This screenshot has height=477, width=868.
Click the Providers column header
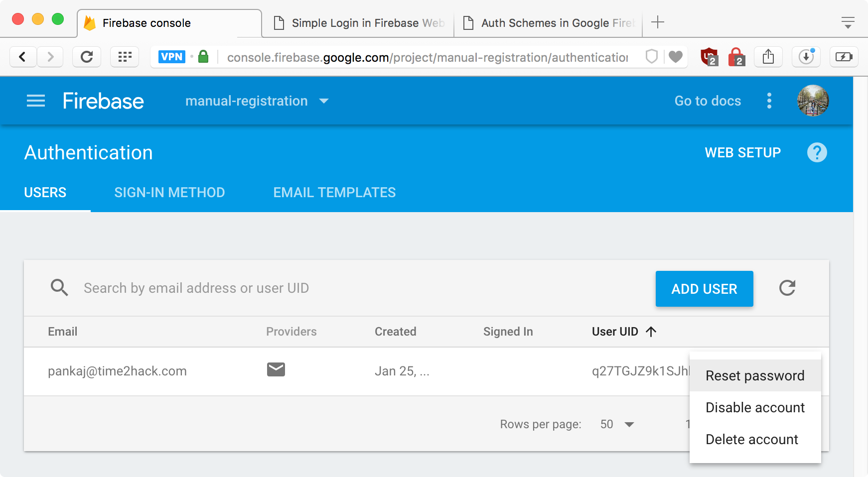(x=291, y=332)
